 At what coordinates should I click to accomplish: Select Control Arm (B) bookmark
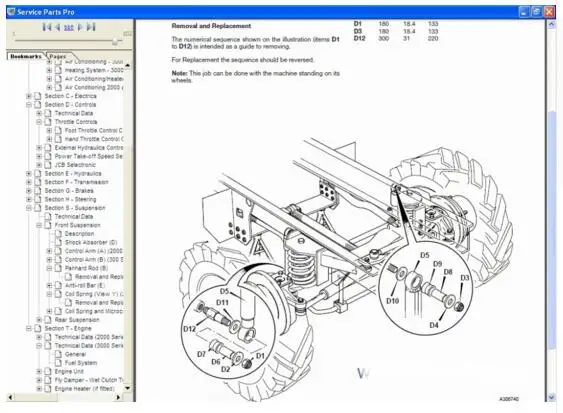[x=94, y=260]
